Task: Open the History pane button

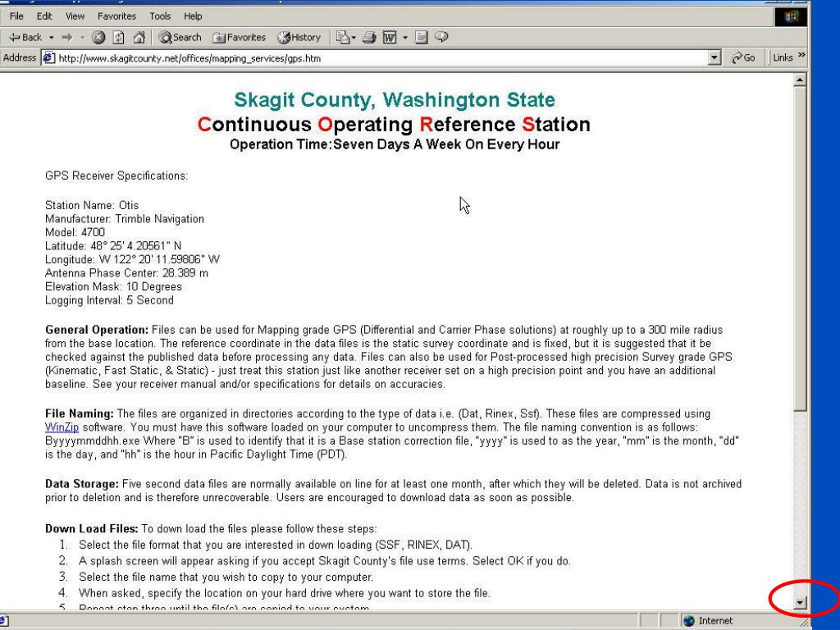Action: [299, 37]
